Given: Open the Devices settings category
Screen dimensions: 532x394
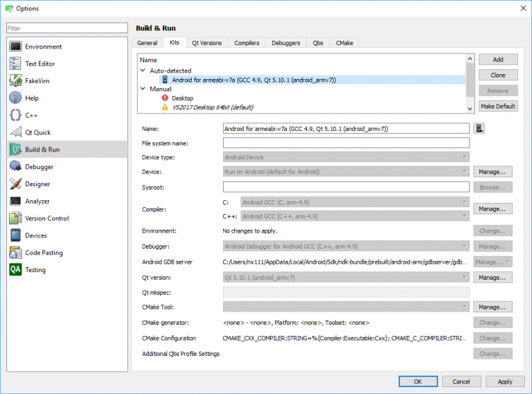Looking at the screenshot, I should [67, 235].
